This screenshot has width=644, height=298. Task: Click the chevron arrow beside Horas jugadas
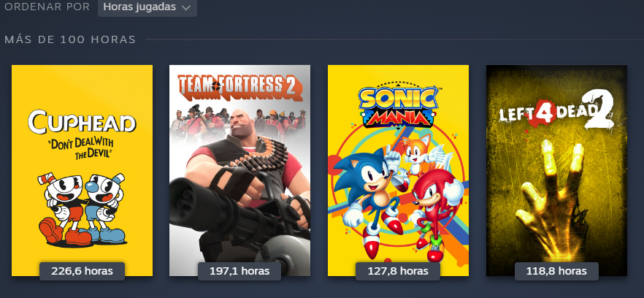coord(186,8)
